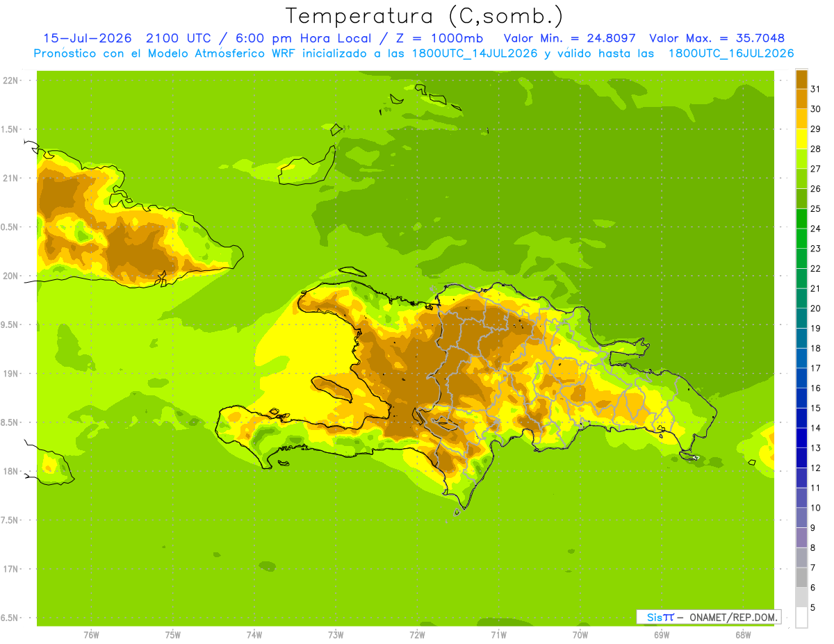Click the "73W" longitude label

click(336, 636)
